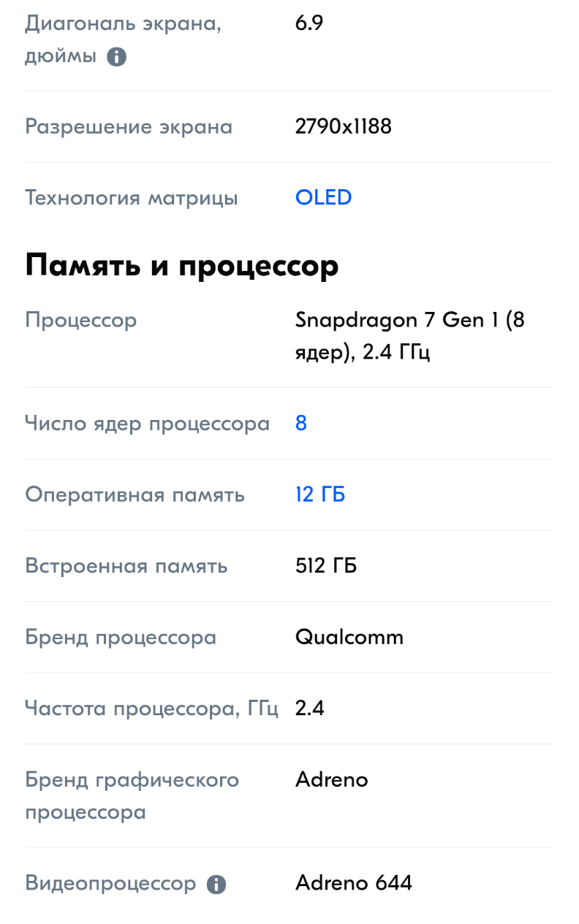
Task: Click the Бренд графического процессора label
Action: 132,795
